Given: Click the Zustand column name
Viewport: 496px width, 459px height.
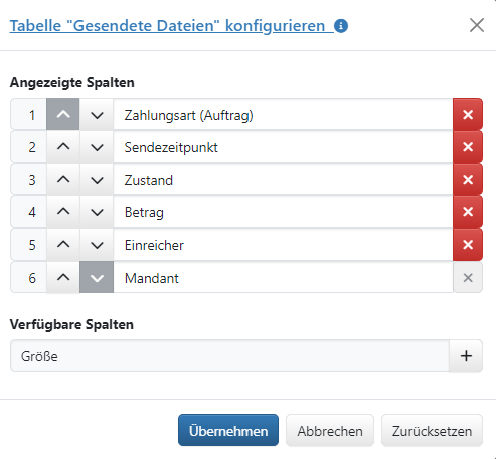Looking at the screenshot, I should (x=149, y=180).
